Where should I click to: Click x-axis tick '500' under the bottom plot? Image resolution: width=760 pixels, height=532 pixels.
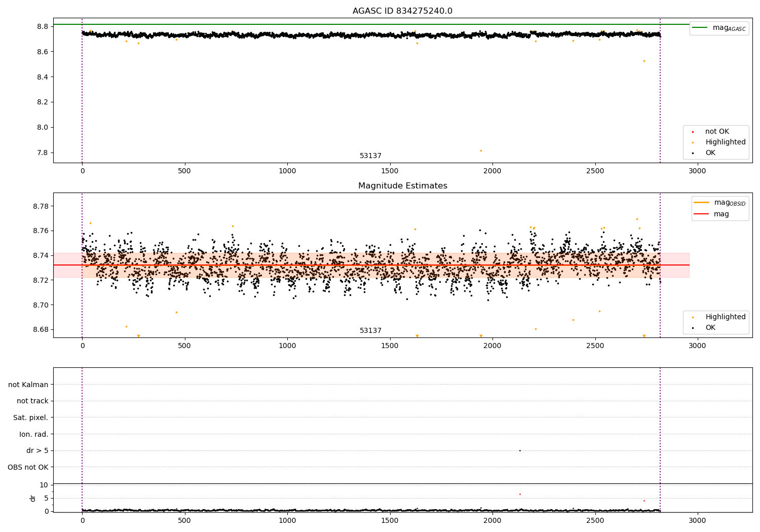(x=184, y=520)
